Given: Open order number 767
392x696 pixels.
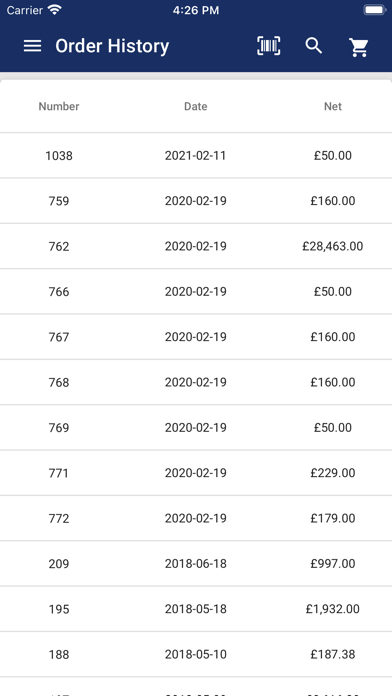Looking at the screenshot, I should (196, 337).
